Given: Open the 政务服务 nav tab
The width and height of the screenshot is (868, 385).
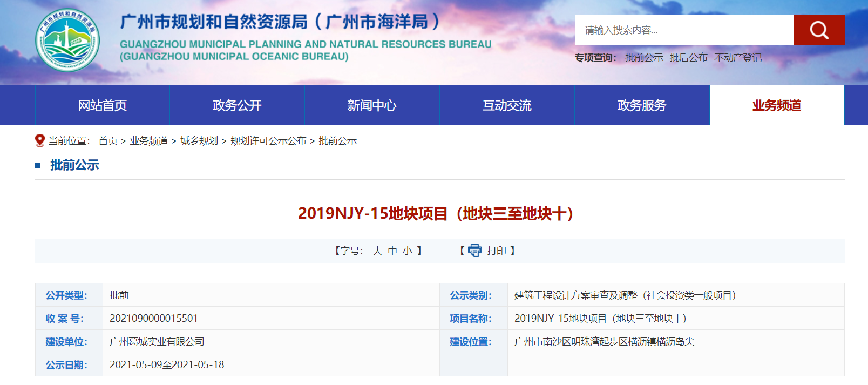Looking at the screenshot, I should click(x=642, y=105).
